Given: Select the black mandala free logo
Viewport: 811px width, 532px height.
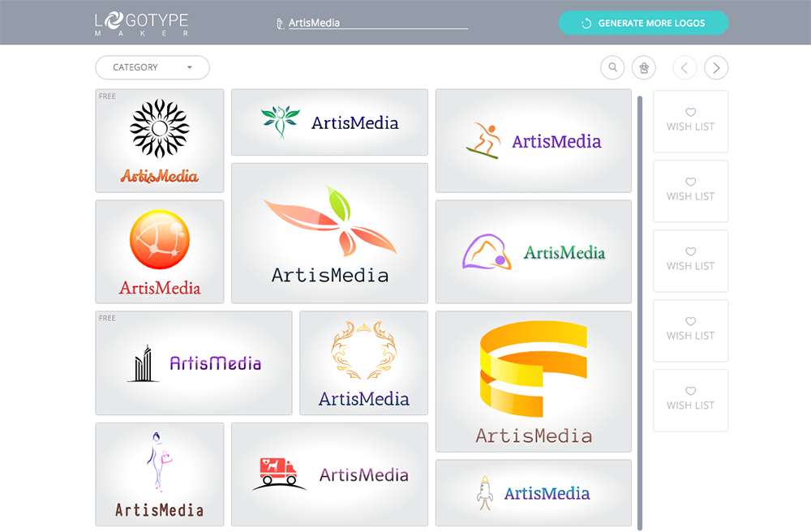Looking at the screenshot, I should (x=160, y=141).
